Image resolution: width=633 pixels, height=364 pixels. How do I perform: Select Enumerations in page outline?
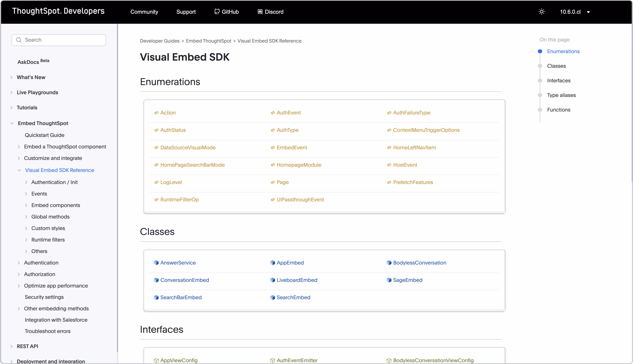click(563, 51)
